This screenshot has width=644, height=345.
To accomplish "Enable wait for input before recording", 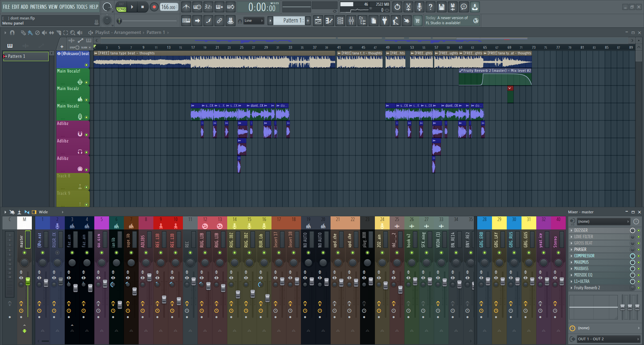I will (197, 7).
